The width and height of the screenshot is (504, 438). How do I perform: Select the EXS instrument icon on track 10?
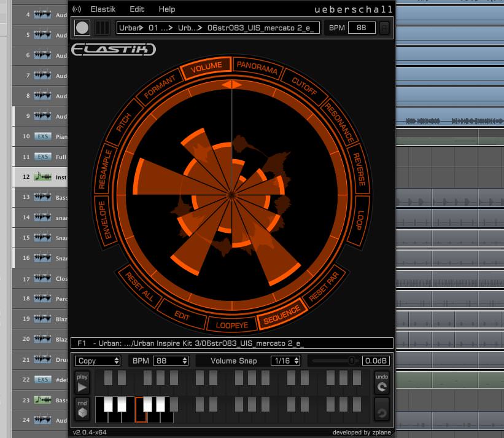[x=42, y=136]
